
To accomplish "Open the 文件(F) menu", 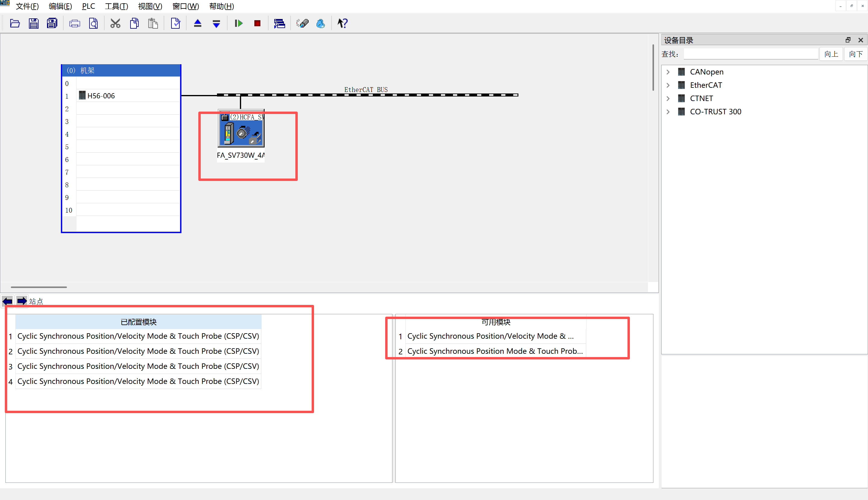I will (x=27, y=6).
